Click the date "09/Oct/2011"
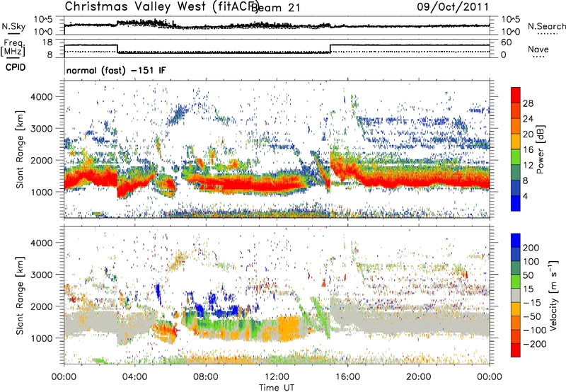 (453, 7)
